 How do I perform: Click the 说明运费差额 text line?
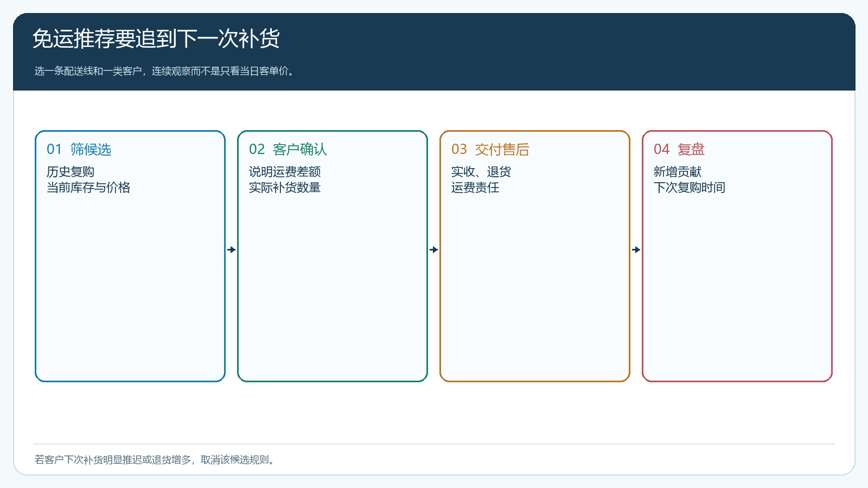point(285,172)
